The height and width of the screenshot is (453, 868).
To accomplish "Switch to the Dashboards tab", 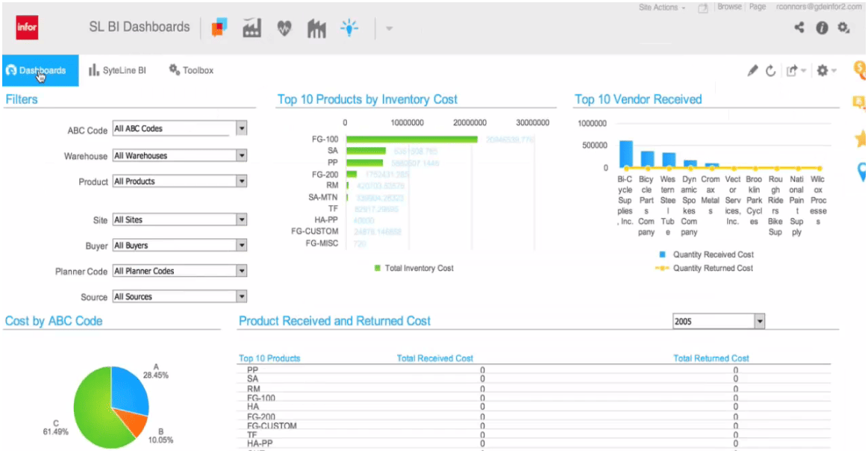I will (40, 70).
